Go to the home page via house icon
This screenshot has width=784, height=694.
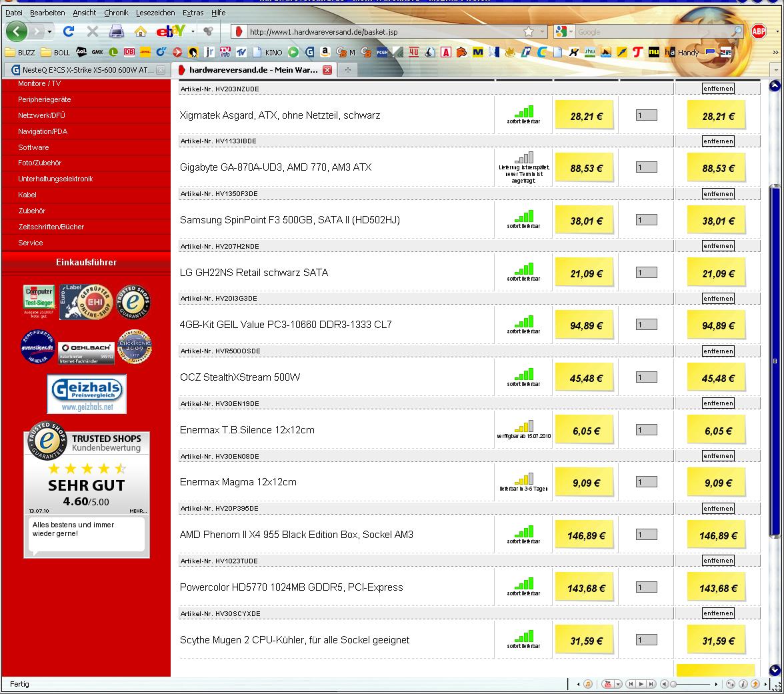click(141, 32)
